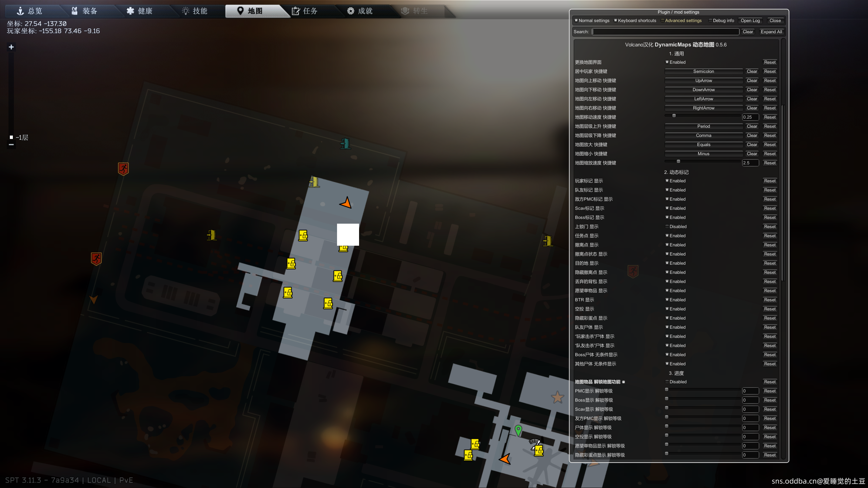
Task: Click the yellow lock marker under the wifi symbol
Action: [539, 450]
